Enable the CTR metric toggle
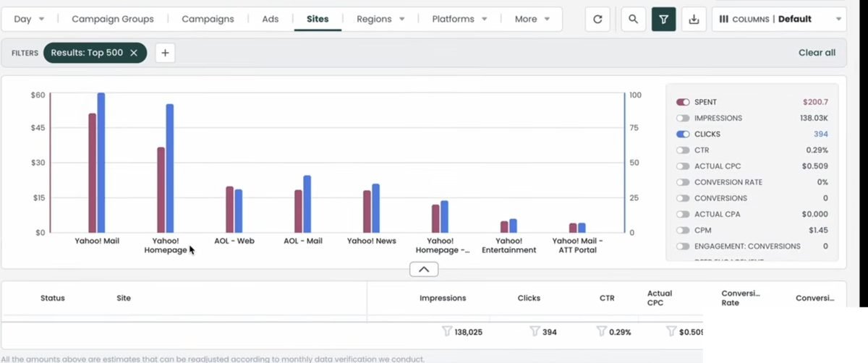This screenshot has height=363, width=868. 683,150
